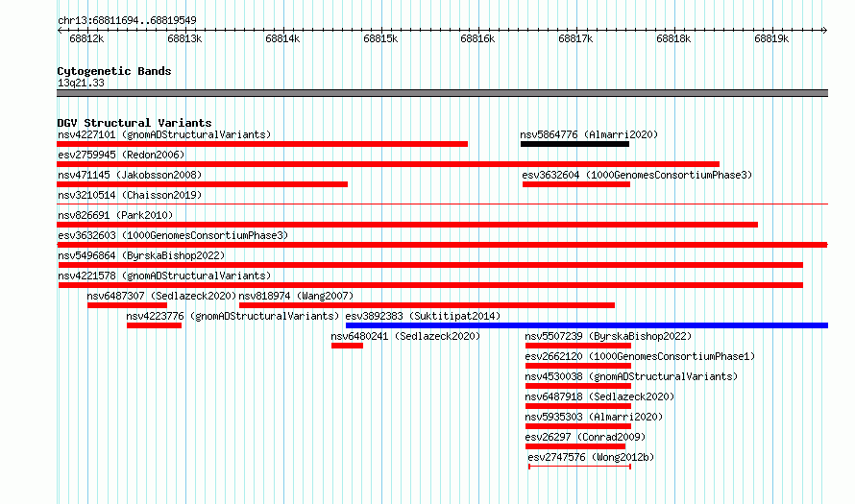Click the chr13:68811694..68819549 region label
Viewport: 855px width, 504px height.
[127, 21]
